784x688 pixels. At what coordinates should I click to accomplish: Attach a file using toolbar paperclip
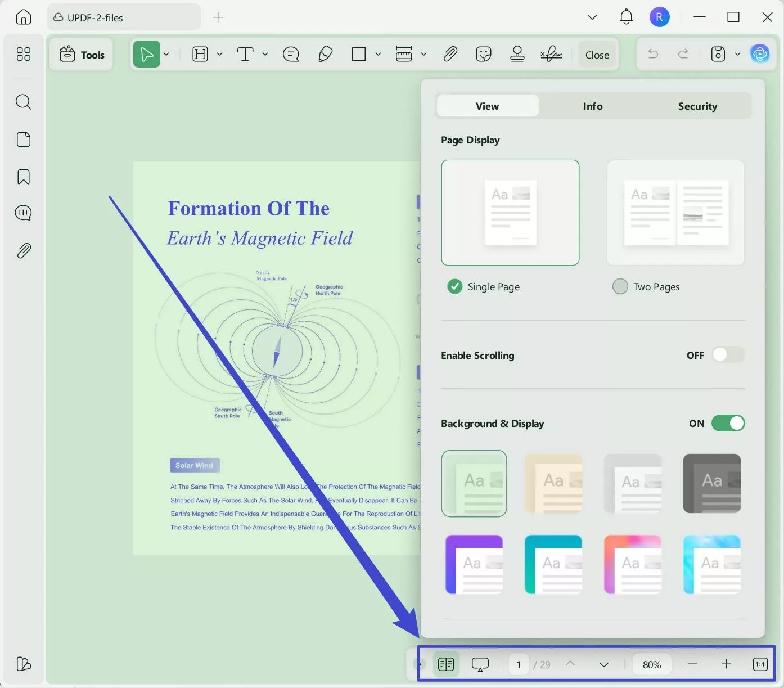tap(450, 54)
